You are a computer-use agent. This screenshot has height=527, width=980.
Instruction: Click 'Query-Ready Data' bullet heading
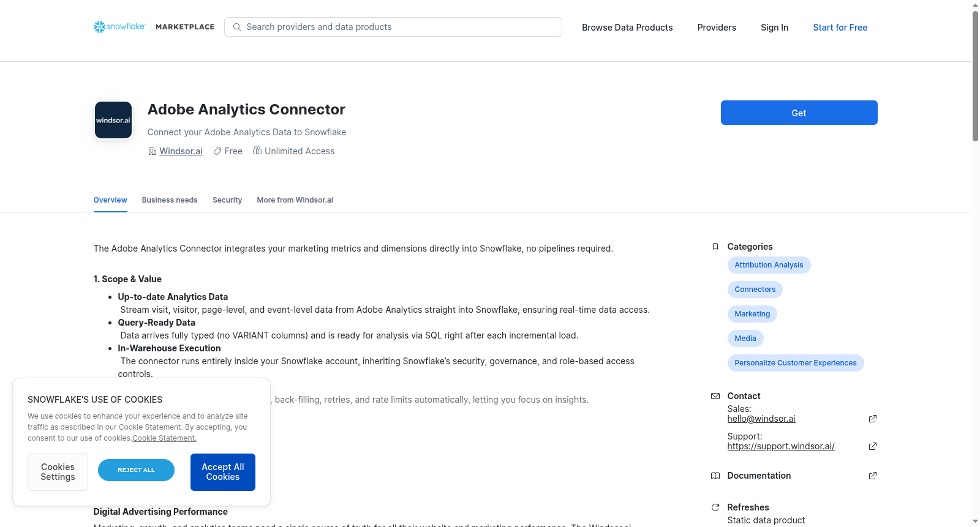[x=156, y=323]
